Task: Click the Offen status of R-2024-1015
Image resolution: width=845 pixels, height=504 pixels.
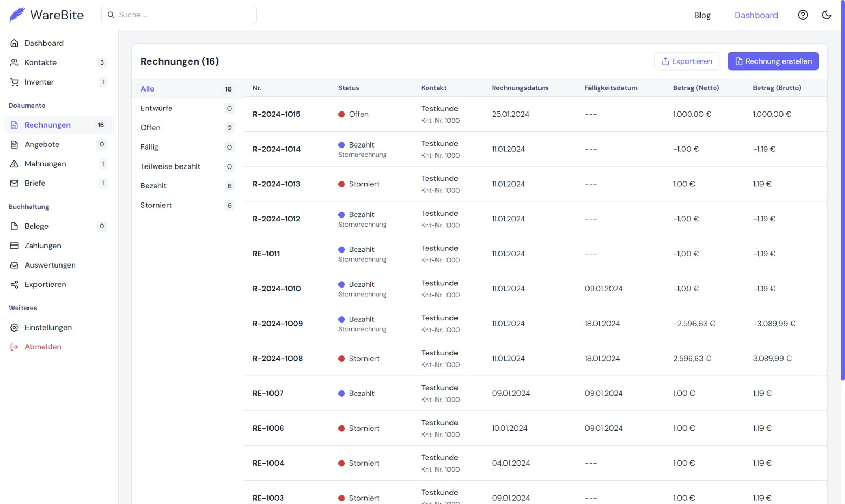Action: click(x=354, y=114)
